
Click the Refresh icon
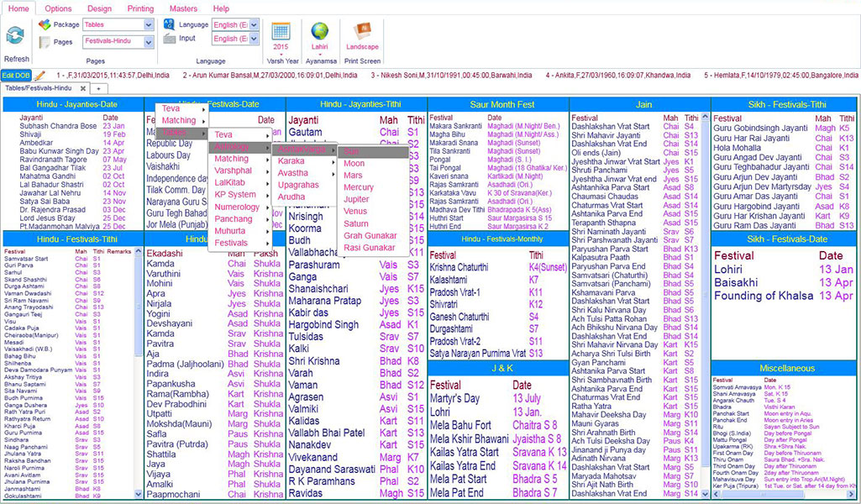coord(15,36)
